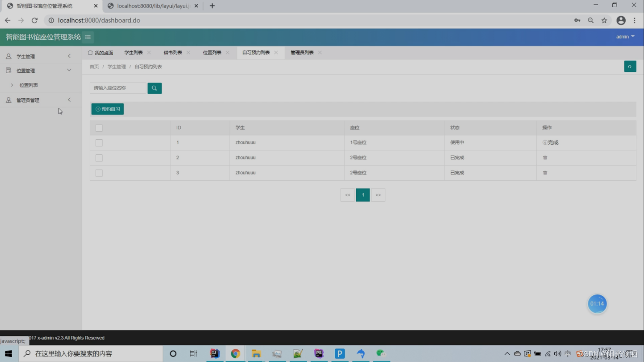This screenshot has height=362, width=644.
Task: Bookmark this page with the star icon
Action: (604, 20)
